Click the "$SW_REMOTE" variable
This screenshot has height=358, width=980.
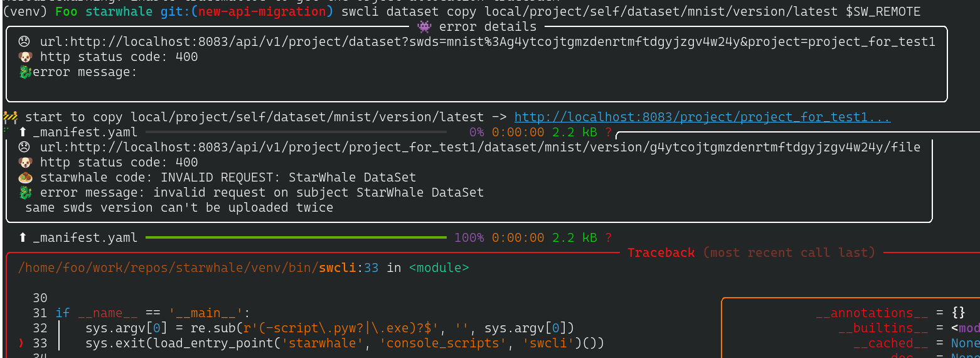pos(883,12)
